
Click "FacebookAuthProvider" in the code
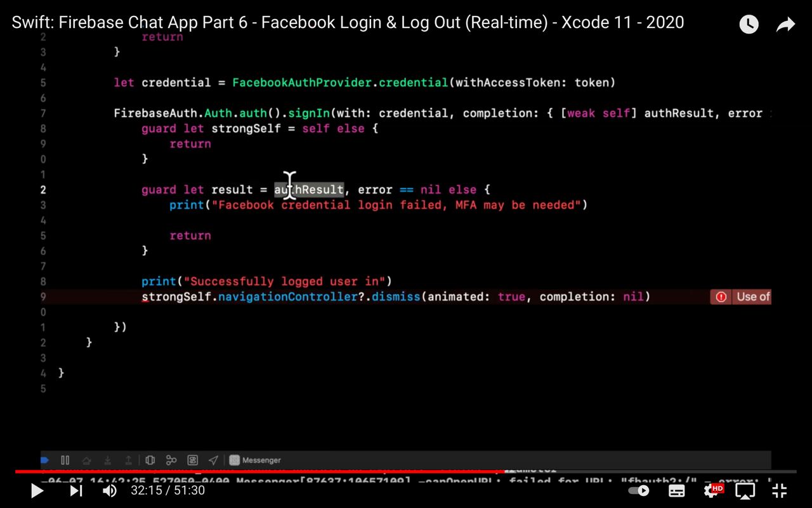tap(302, 83)
